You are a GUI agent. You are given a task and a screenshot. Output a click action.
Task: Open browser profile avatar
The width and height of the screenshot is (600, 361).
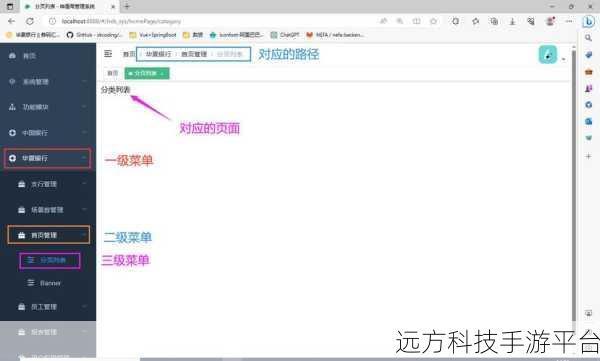[550, 21]
